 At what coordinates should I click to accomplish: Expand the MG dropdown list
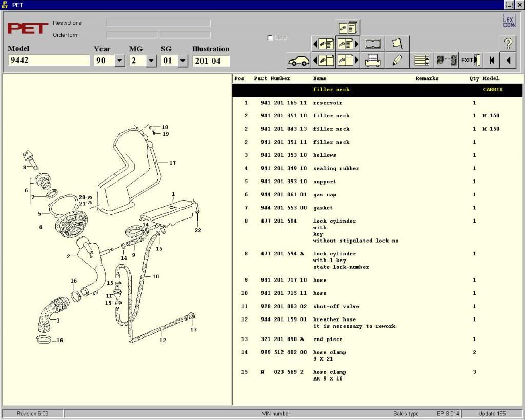[151, 61]
